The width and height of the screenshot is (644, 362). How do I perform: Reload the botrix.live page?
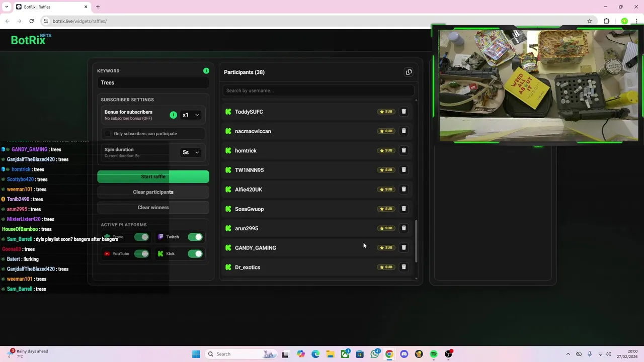tap(31, 21)
